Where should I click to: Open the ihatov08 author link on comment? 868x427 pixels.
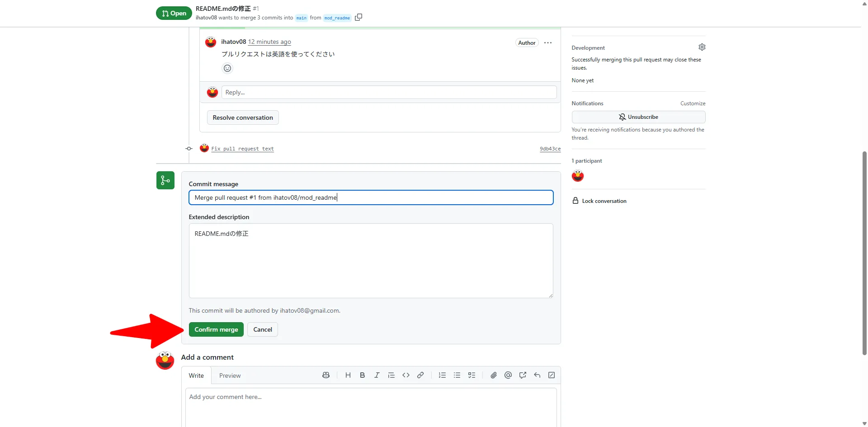coord(234,42)
